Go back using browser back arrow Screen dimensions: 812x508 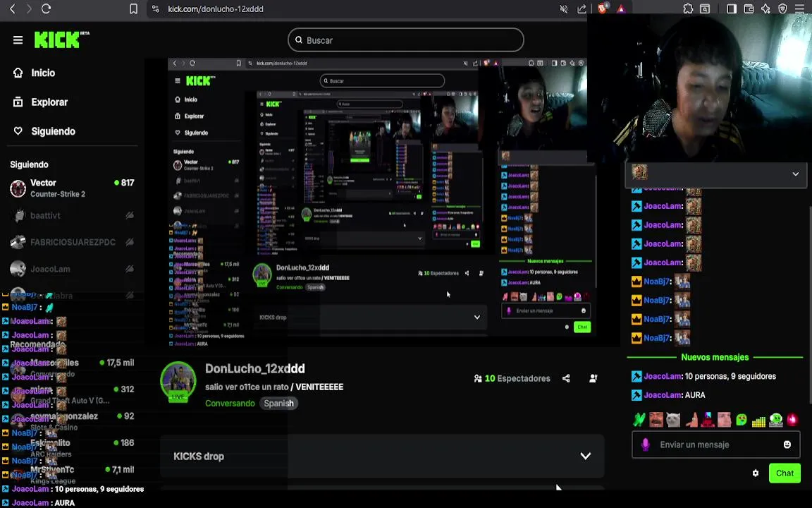13,8
